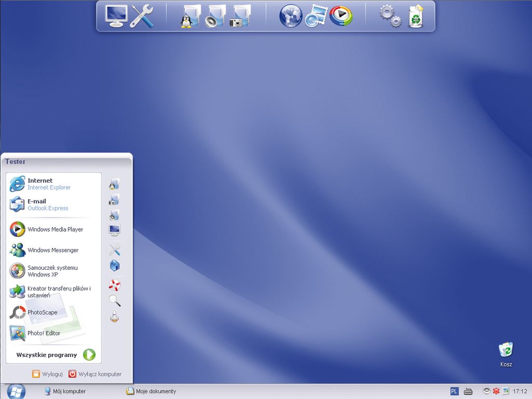
Task: Switch to Mój komputer taskbar window
Action: pos(65,391)
